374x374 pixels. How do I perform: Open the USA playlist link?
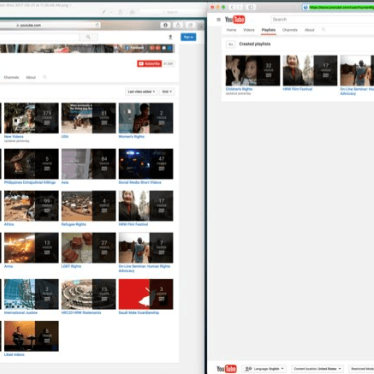point(65,137)
